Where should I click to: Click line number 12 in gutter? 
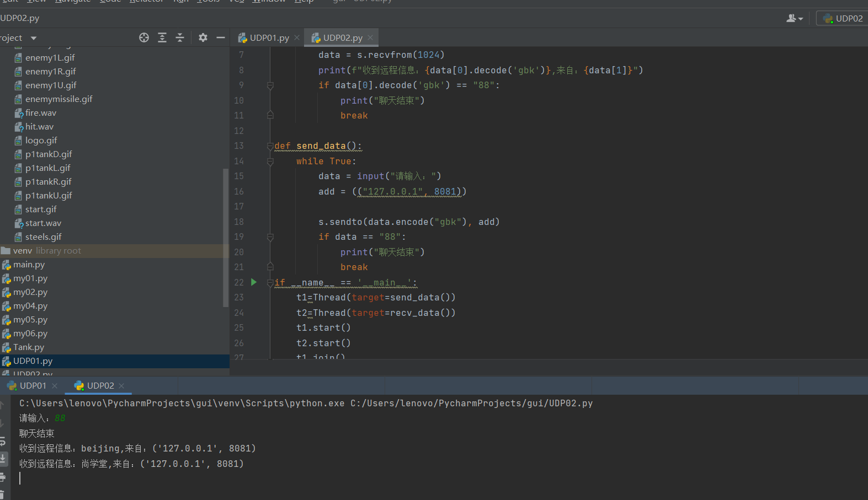(239, 131)
